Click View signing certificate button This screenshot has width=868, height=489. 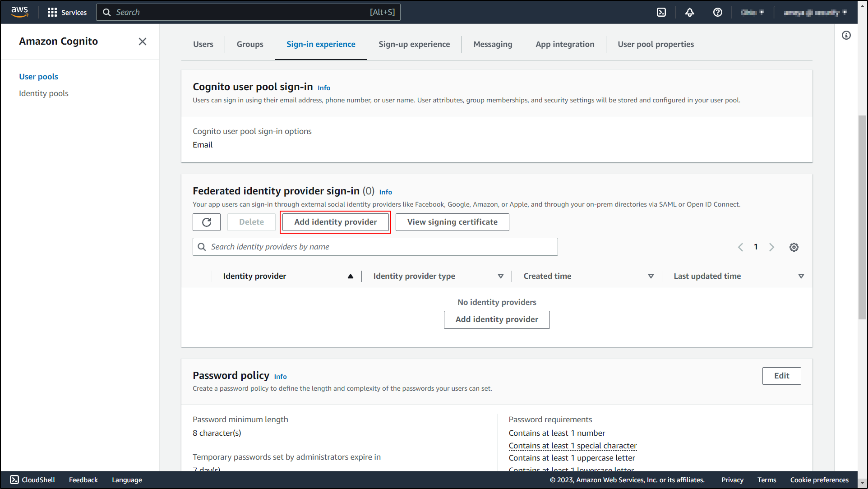[452, 222]
